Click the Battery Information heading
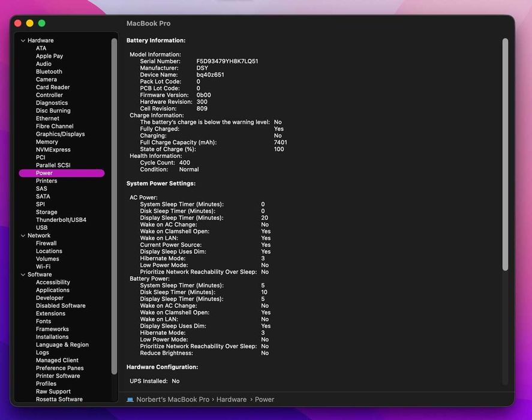This screenshot has height=420, width=532. (156, 40)
